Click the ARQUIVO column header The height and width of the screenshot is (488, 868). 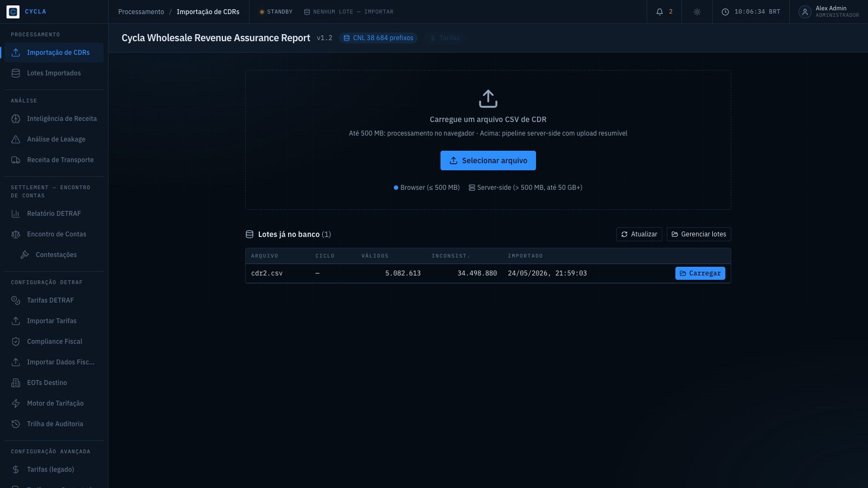[x=265, y=256]
